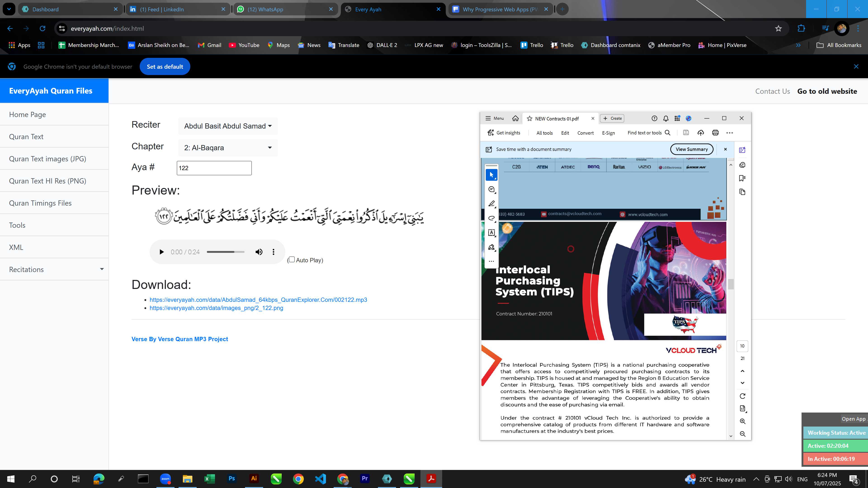
Task: Rotate the PDF page in Acrobat
Action: (743, 396)
